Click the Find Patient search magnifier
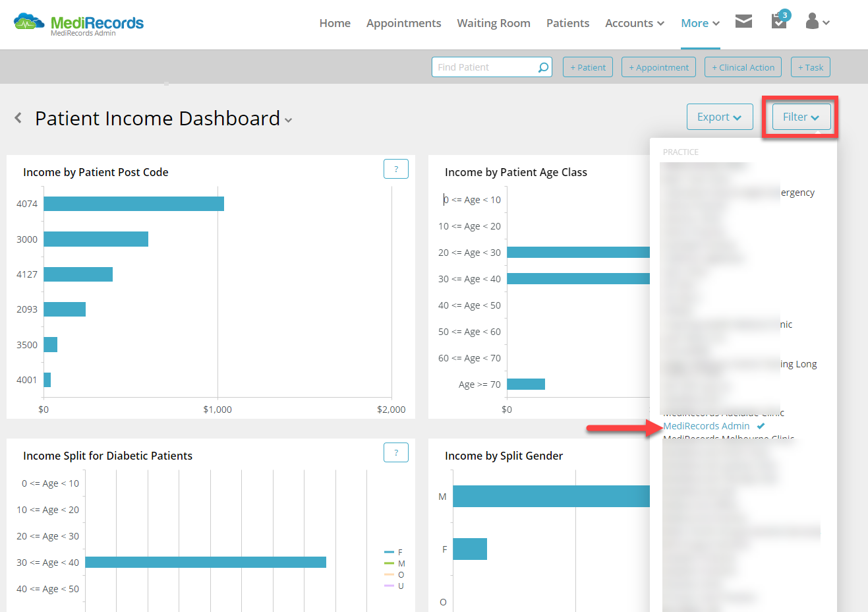The image size is (868, 612). coord(543,67)
